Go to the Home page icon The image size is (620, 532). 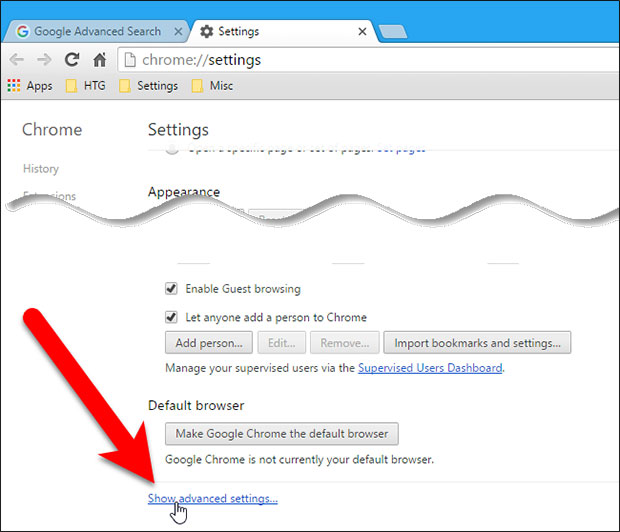tap(100, 60)
